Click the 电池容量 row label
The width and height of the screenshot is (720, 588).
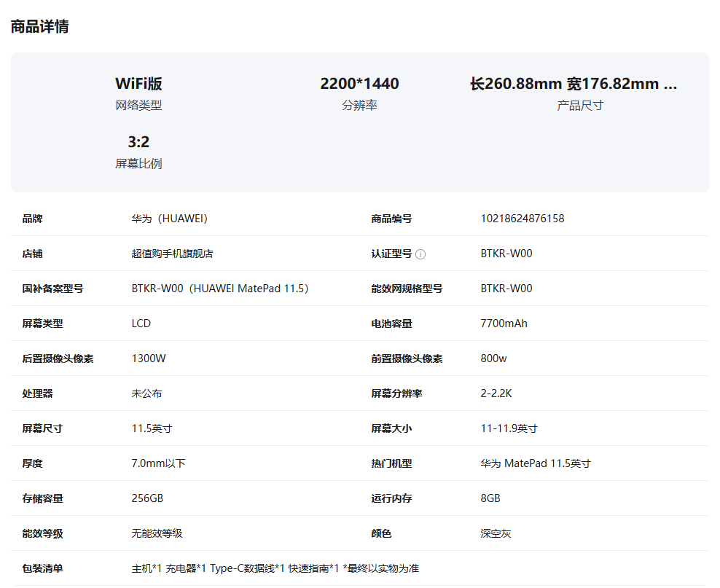[391, 324]
